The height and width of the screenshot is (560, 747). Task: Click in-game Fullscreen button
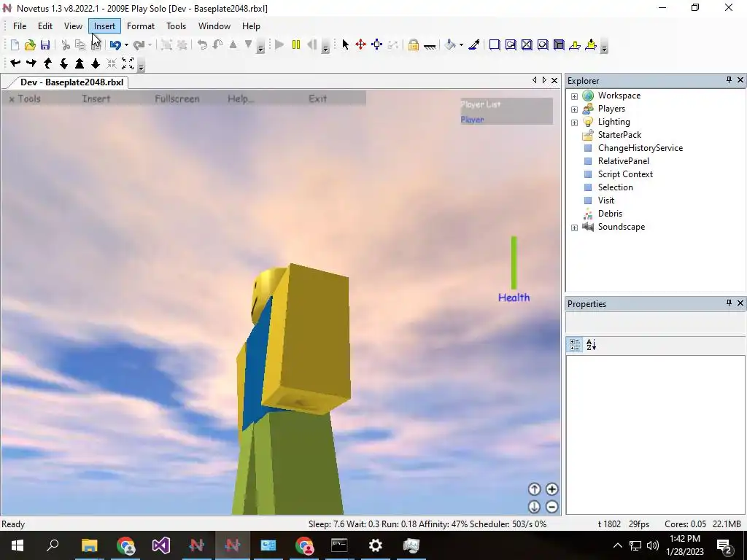[177, 98]
